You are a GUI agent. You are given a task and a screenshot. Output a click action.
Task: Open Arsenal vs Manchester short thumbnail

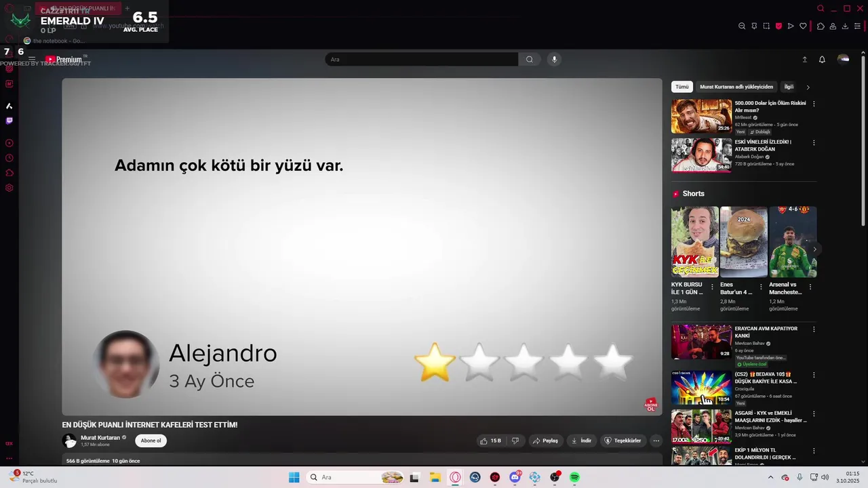click(x=792, y=242)
